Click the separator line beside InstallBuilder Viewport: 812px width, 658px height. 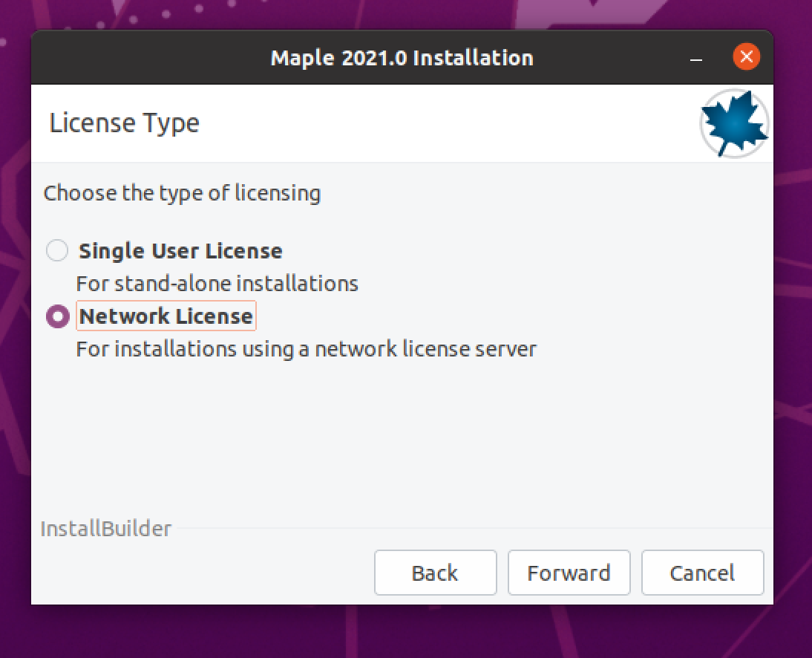pyautogui.click(x=468, y=529)
